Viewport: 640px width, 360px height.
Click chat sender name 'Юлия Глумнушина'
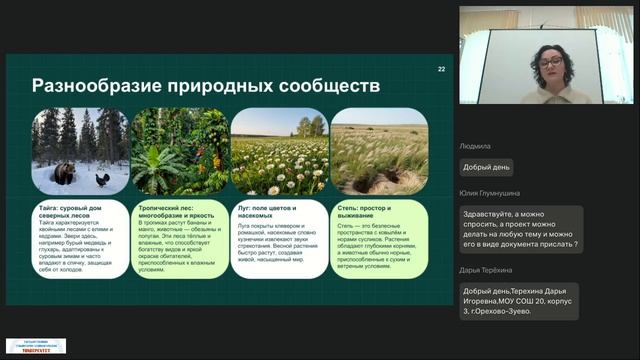tap(489, 193)
